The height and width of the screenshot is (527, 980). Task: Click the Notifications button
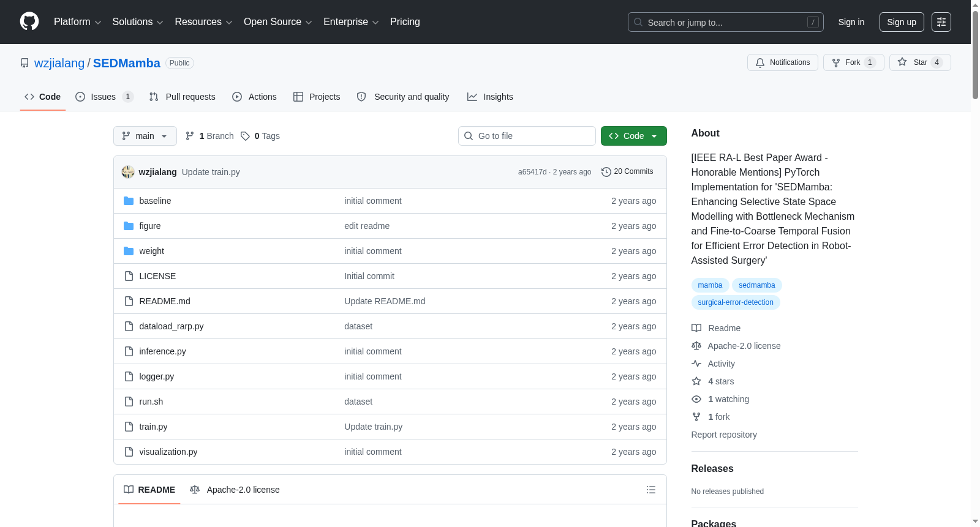tap(783, 62)
